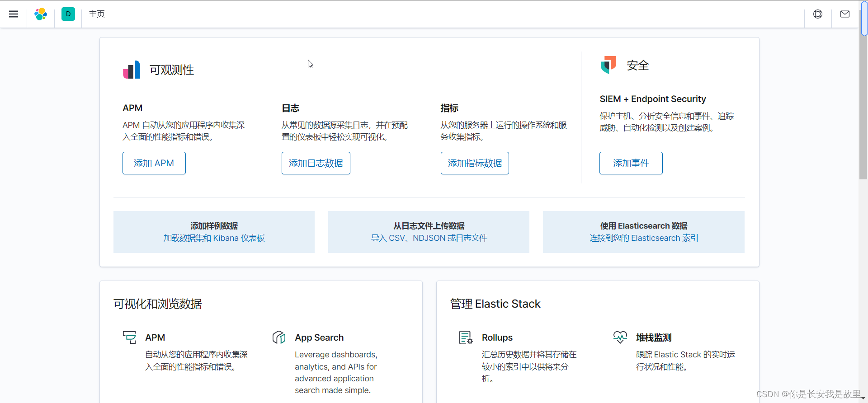Click the 可视化和浏览数据 heading
Screen dimensions: 868x403
158,304
